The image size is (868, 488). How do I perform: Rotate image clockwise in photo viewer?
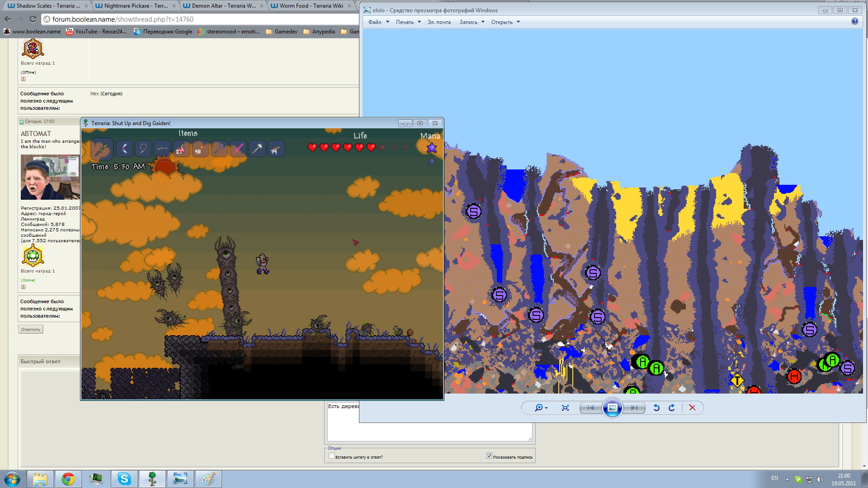coord(672,408)
